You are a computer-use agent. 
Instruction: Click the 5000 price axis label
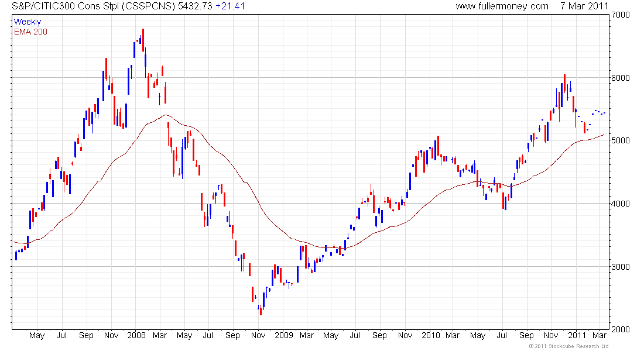tap(621, 140)
